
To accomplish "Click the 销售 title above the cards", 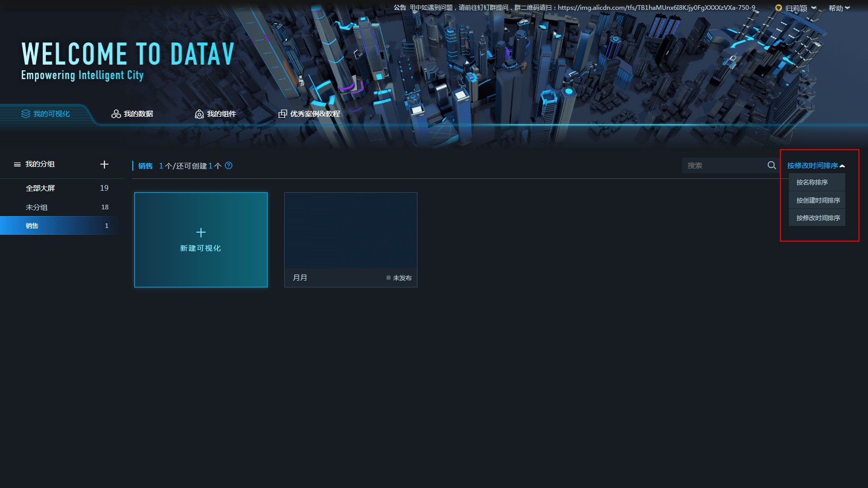I will point(146,166).
